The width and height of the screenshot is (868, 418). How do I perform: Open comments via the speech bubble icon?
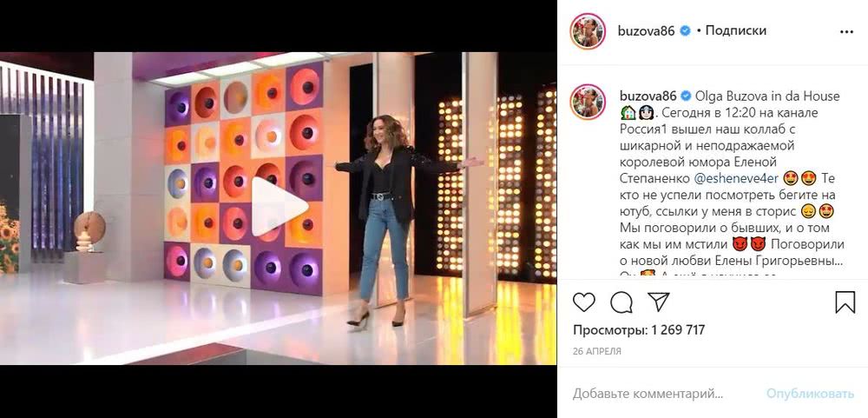621,302
